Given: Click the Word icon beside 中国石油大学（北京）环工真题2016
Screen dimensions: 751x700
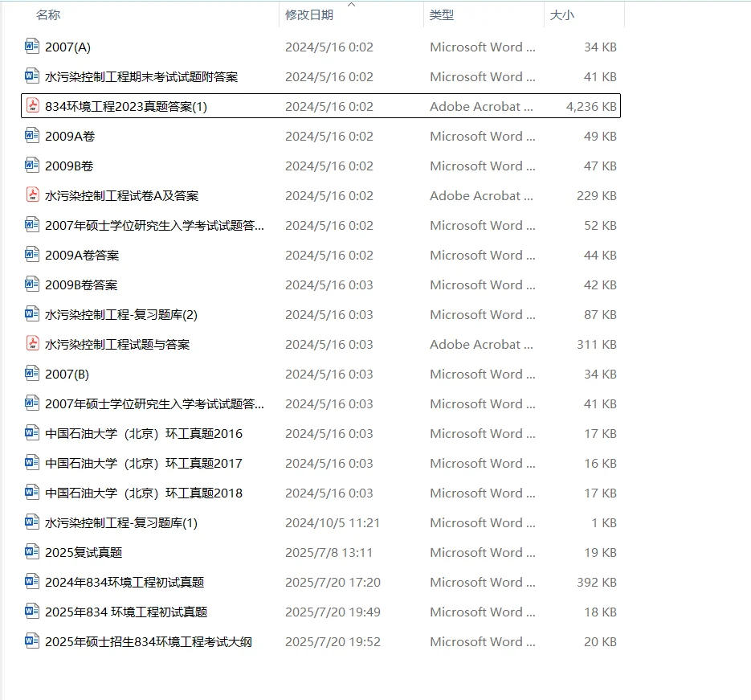Looking at the screenshot, I should [x=31, y=433].
